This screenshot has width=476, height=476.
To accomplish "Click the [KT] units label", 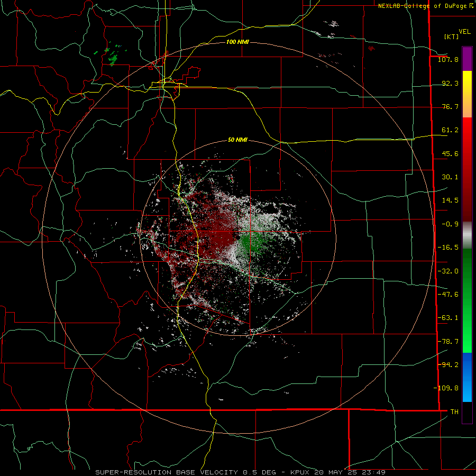I will point(451,36).
